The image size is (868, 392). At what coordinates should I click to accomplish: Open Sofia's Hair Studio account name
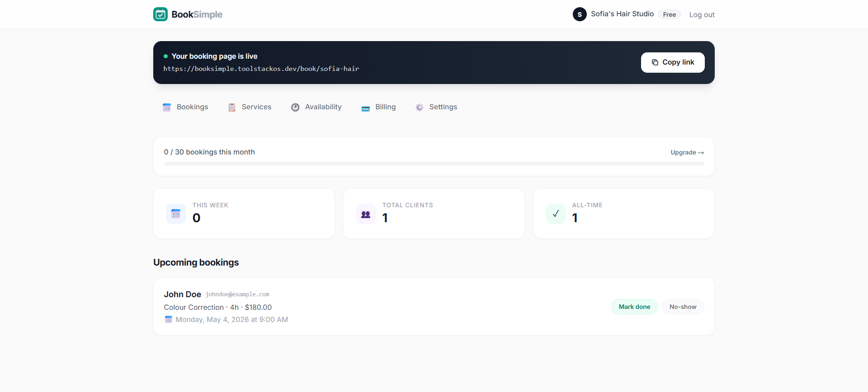622,14
